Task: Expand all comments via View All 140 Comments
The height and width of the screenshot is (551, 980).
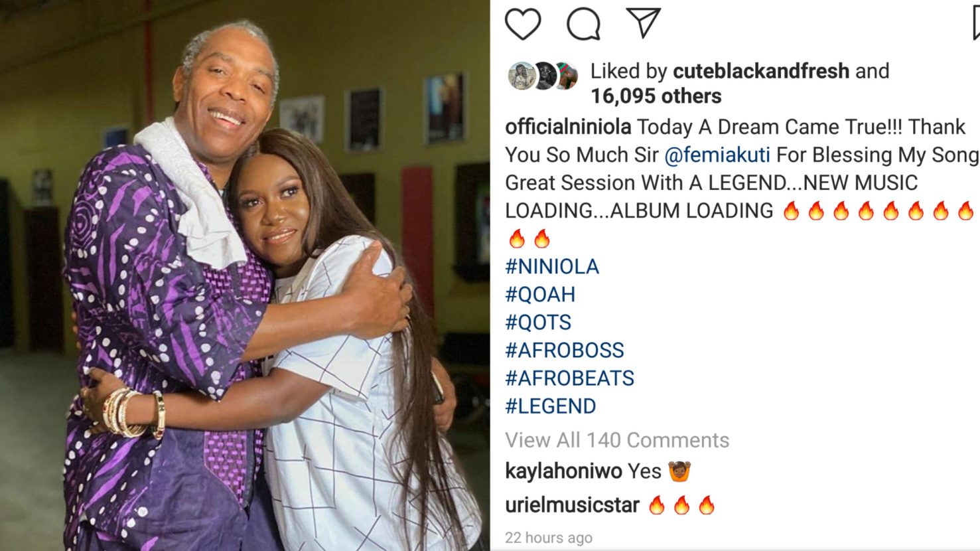Action: (616, 439)
